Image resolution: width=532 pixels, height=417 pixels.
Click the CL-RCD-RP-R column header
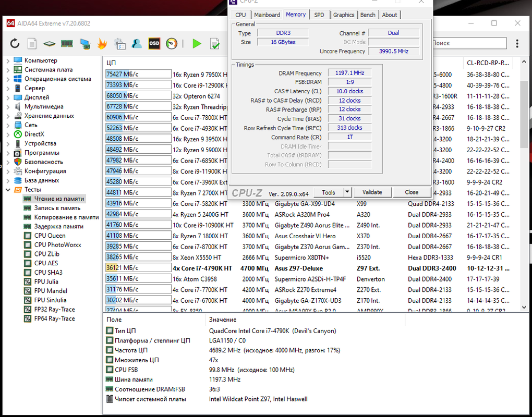pos(488,63)
